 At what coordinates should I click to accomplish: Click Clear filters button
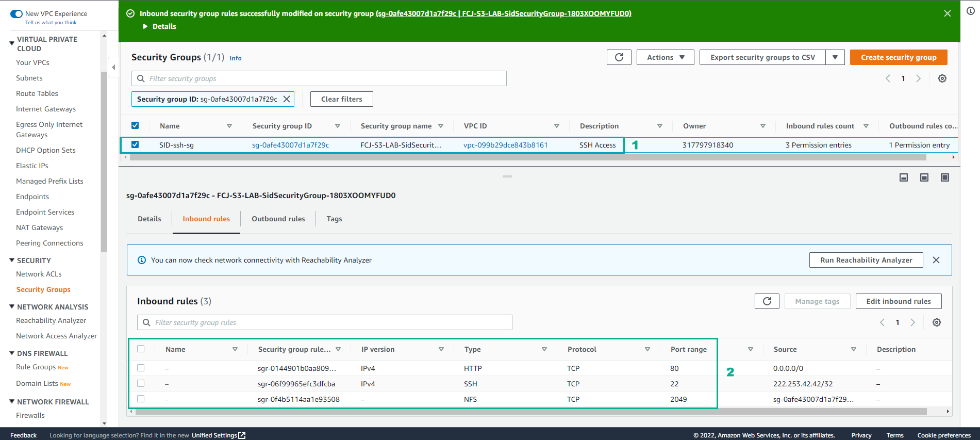(342, 99)
